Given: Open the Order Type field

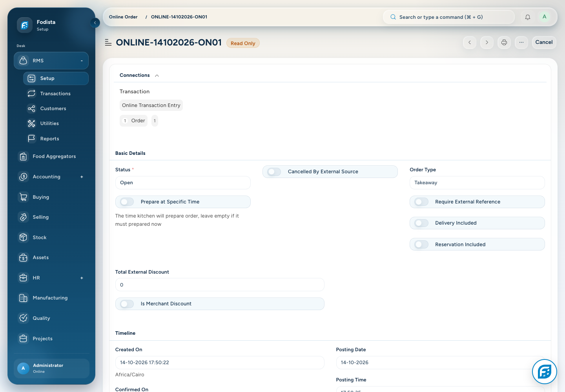Looking at the screenshot, I should [x=477, y=183].
